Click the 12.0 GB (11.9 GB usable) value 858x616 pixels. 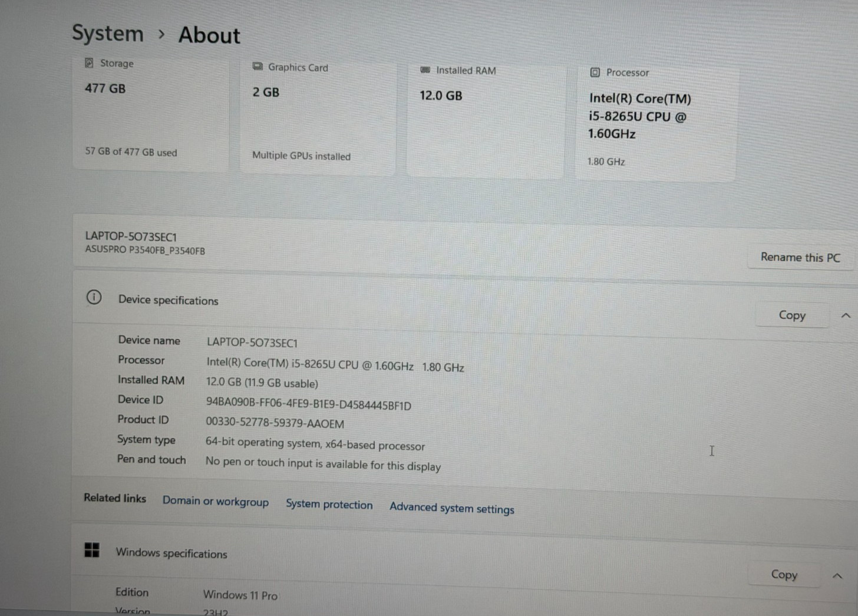[x=262, y=383]
